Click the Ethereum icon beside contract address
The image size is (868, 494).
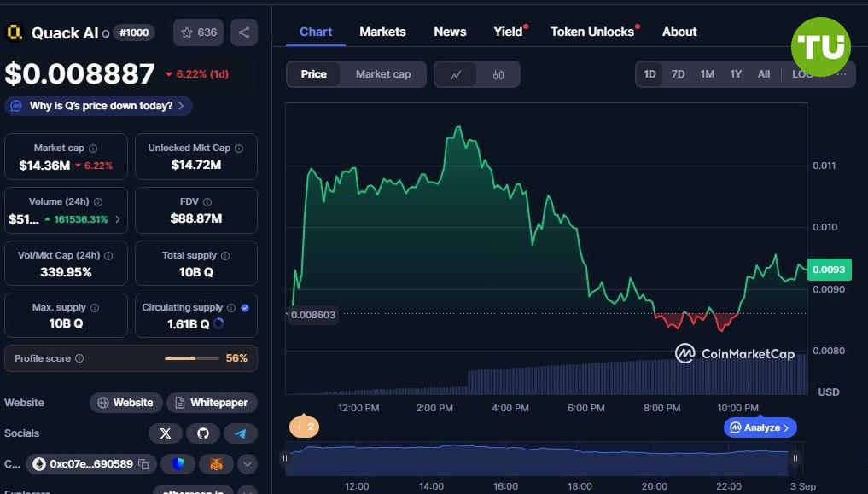pos(38,464)
